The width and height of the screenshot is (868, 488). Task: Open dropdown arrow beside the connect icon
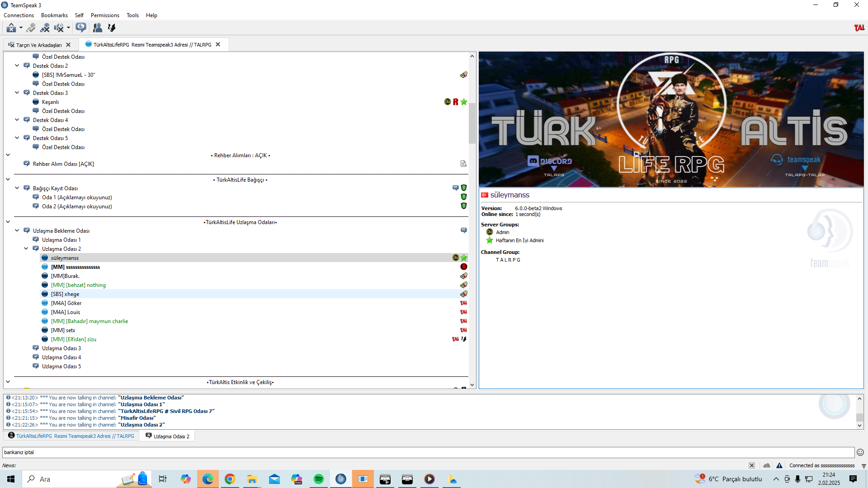[x=21, y=28]
